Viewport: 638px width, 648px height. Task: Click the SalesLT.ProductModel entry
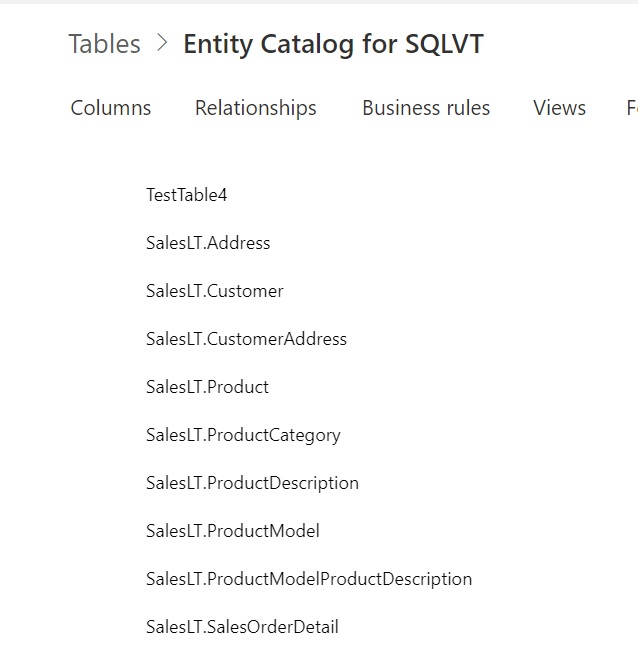pos(233,531)
